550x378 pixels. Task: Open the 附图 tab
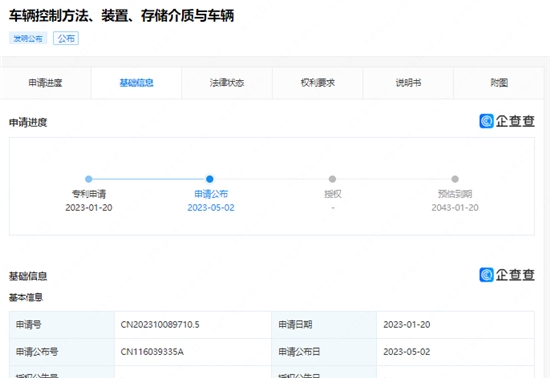(x=499, y=83)
